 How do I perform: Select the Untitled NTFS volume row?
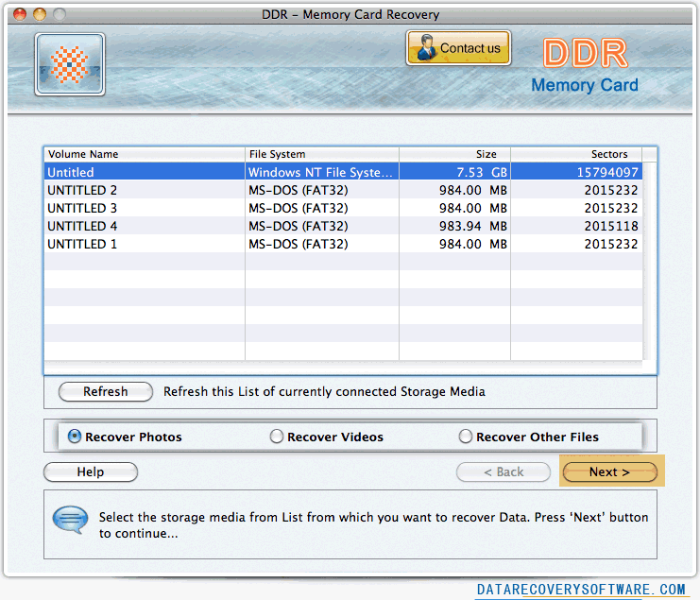point(343,172)
